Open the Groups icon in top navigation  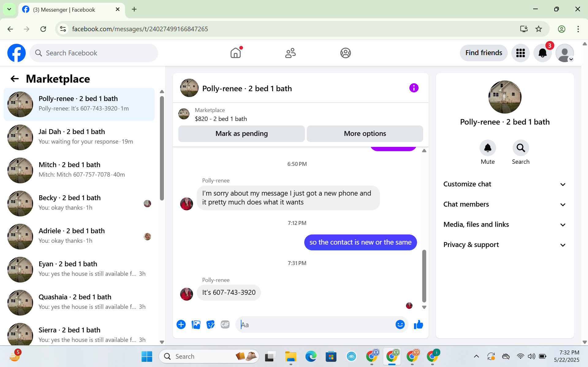(x=345, y=53)
